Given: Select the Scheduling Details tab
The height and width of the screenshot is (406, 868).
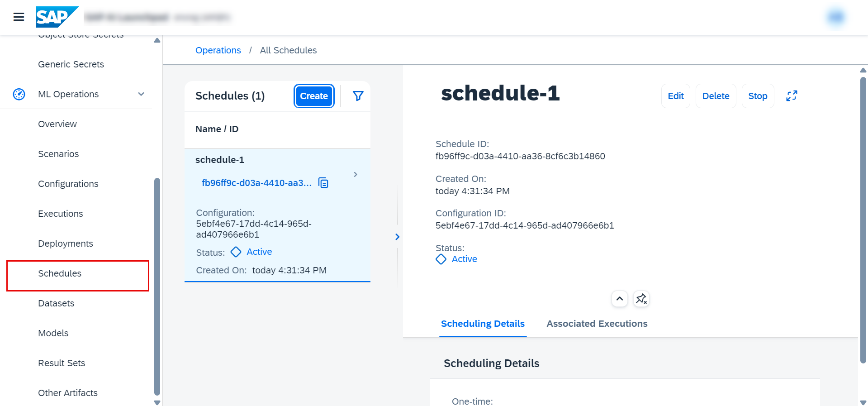Looking at the screenshot, I should [483, 324].
